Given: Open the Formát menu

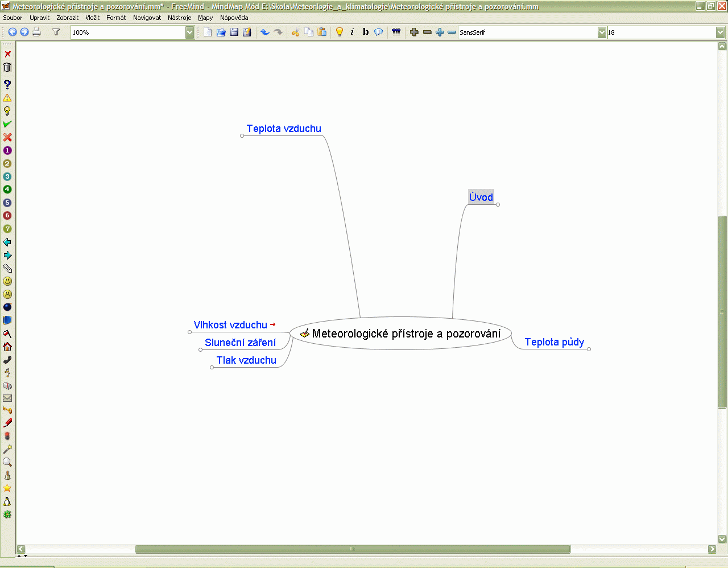Looking at the screenshot, I should (x=116, y=18).
